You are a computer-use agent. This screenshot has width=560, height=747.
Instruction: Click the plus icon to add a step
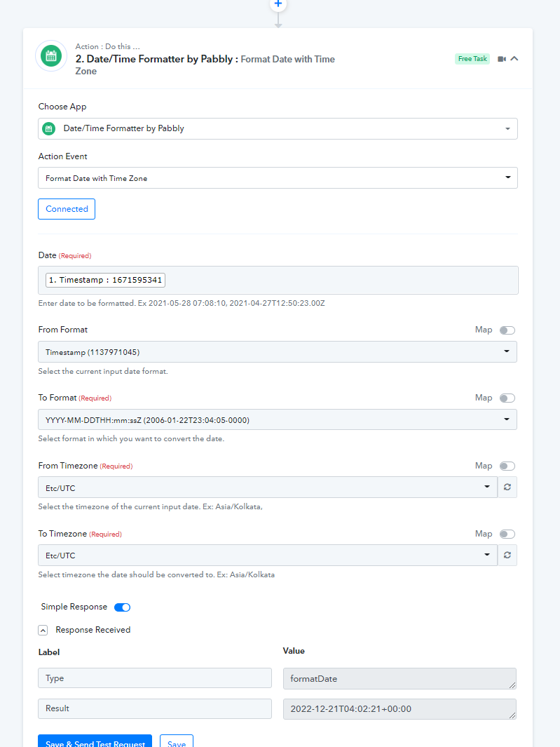(x=278, y=4)
